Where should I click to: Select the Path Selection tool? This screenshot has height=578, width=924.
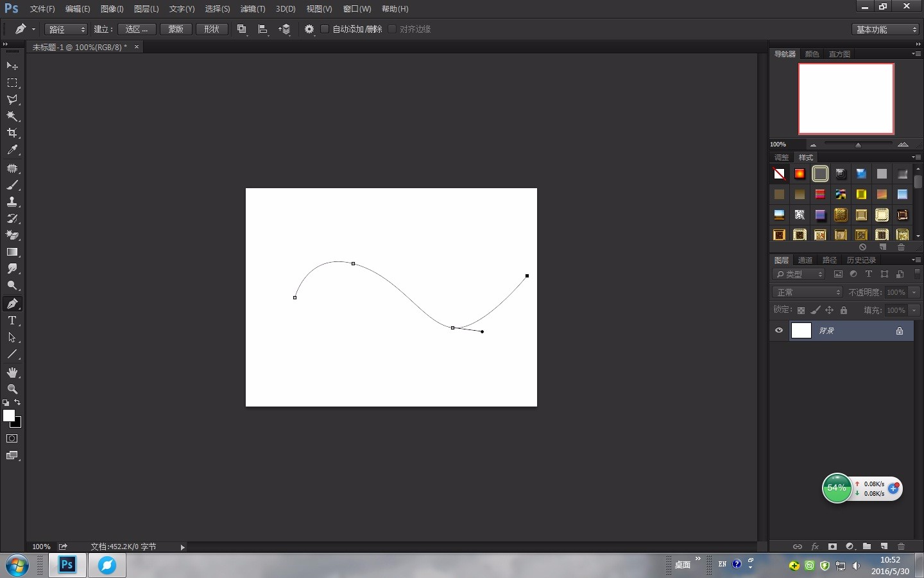12,337
